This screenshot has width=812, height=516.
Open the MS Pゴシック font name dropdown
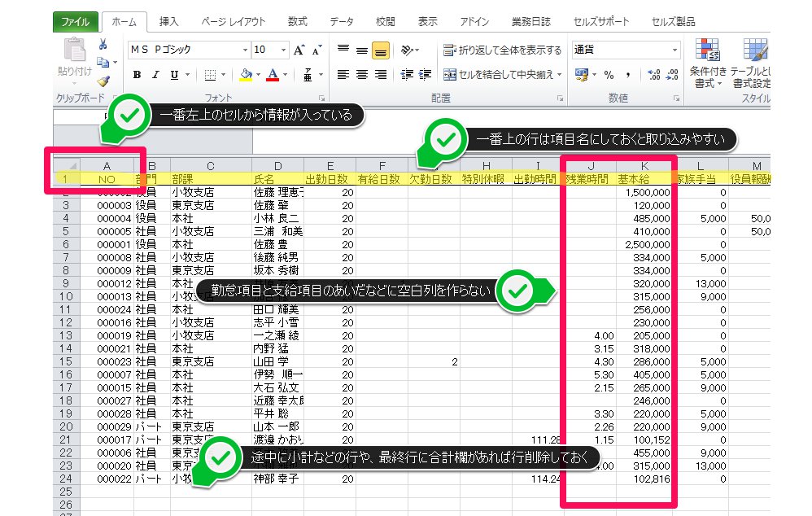pos(245,50)
